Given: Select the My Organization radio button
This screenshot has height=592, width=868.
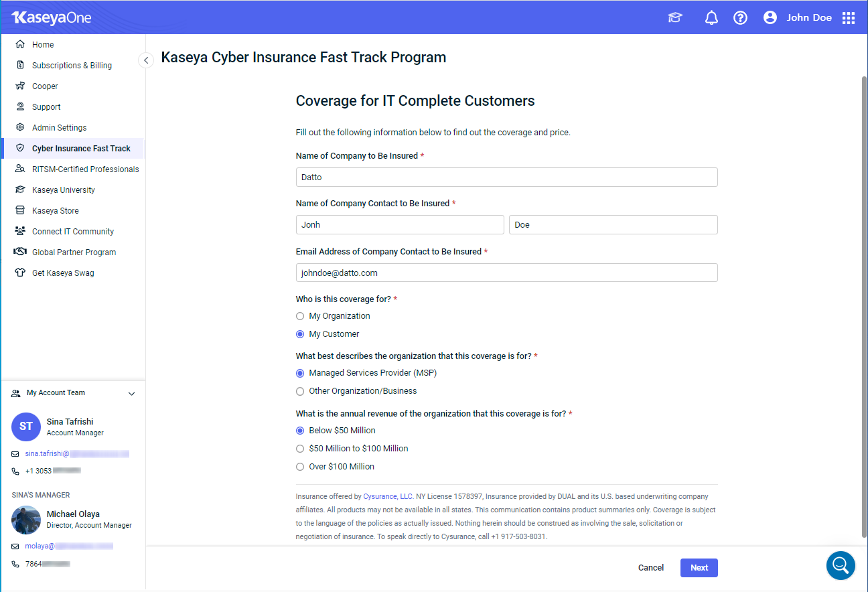Looking at the screenshot, I should 300,316.
